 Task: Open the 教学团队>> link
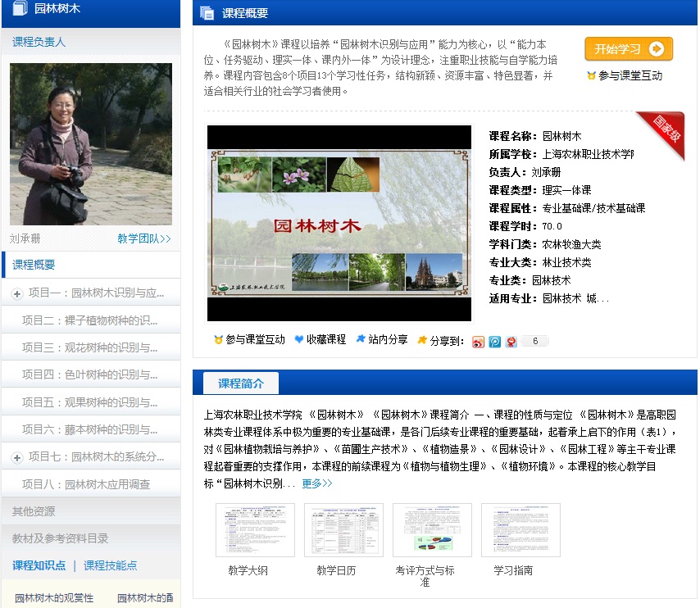click(x=144, y=239)
